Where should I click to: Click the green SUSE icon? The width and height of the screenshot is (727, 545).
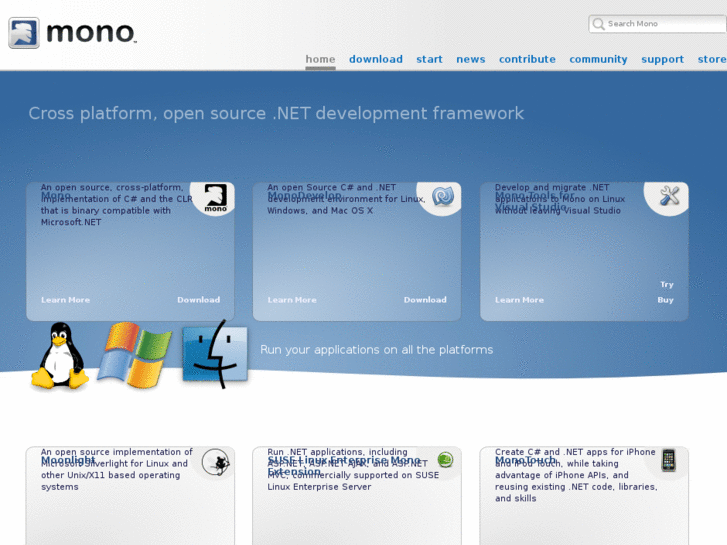[445, 460]
